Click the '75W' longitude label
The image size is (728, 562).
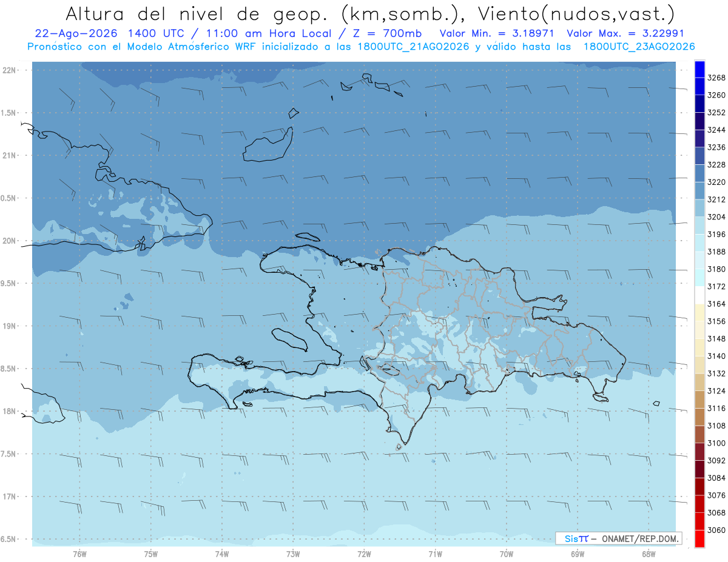(151, 554)
